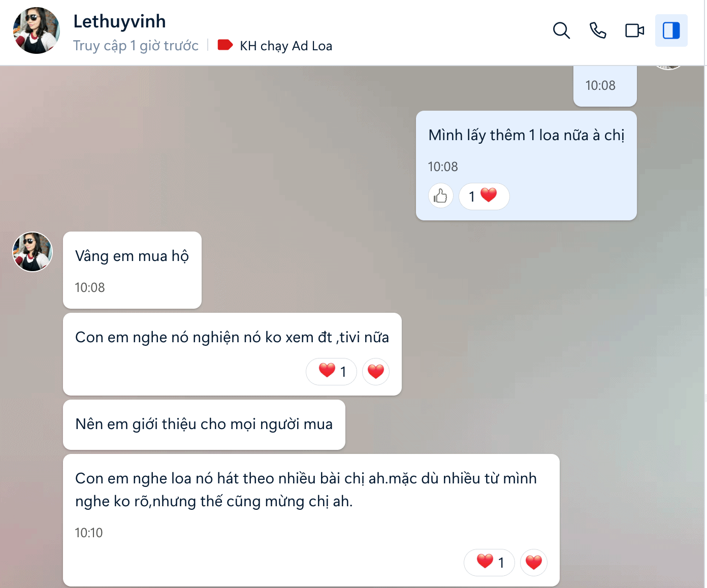Click contact name Lethuyvinh

click(x=119, y=21)
